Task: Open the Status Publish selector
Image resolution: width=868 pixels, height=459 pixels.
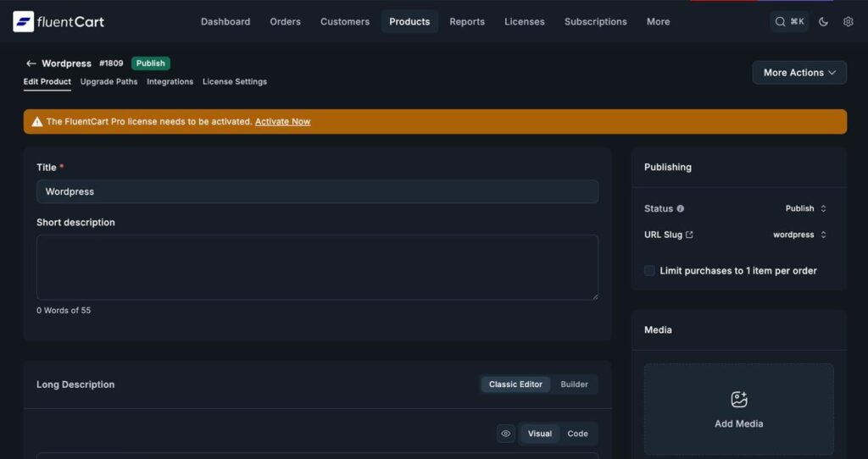Action: pyautogui.click(x=806, y=208)
